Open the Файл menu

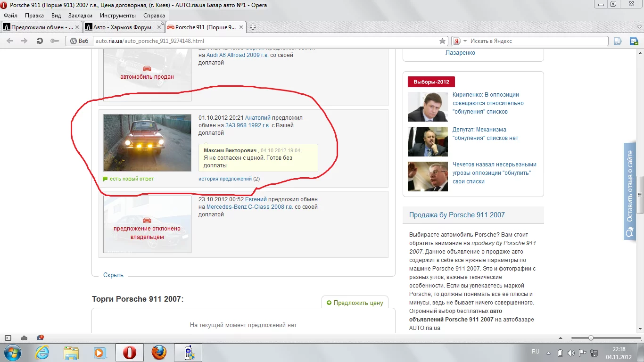[10, 16]
